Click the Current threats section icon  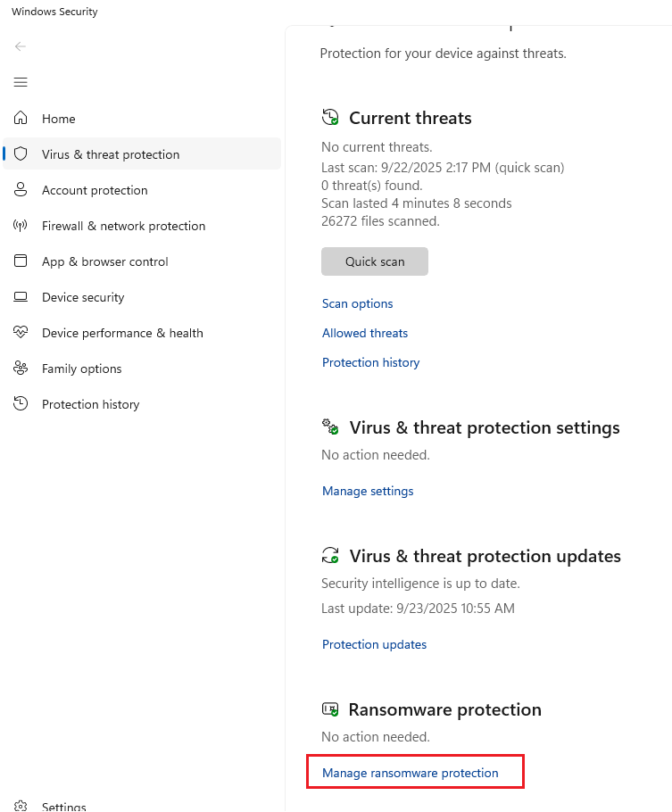[x=330, y=118]
